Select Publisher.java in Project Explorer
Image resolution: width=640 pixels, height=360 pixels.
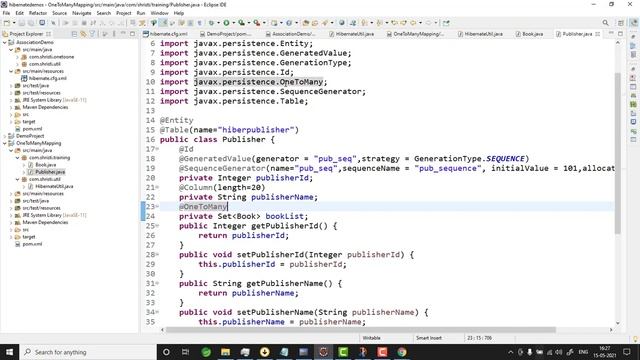click(50, 172)
